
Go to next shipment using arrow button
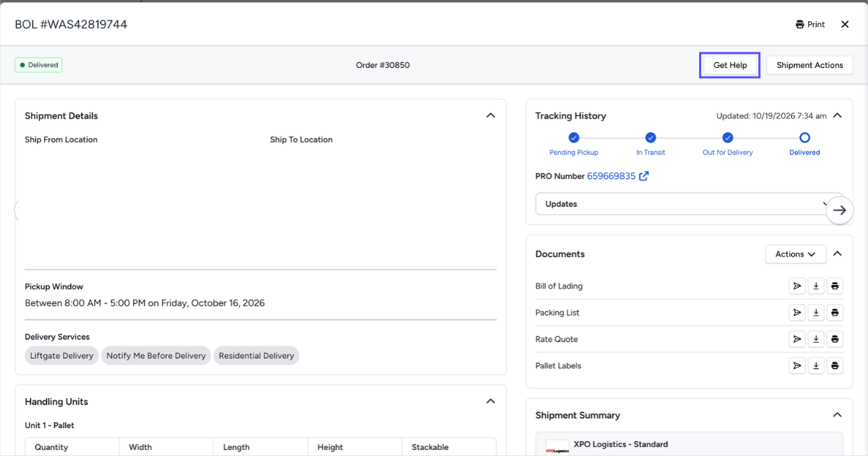[x=840, y=210]
